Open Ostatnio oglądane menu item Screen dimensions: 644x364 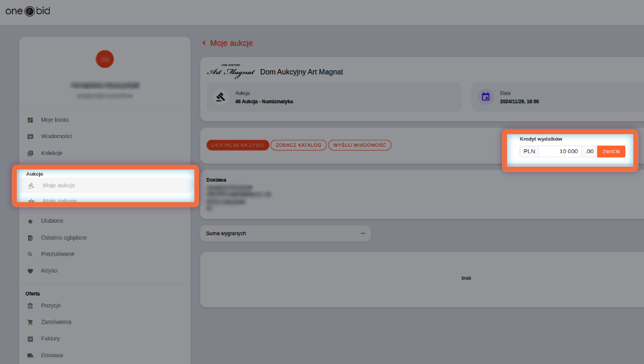(x=63, y=238)
